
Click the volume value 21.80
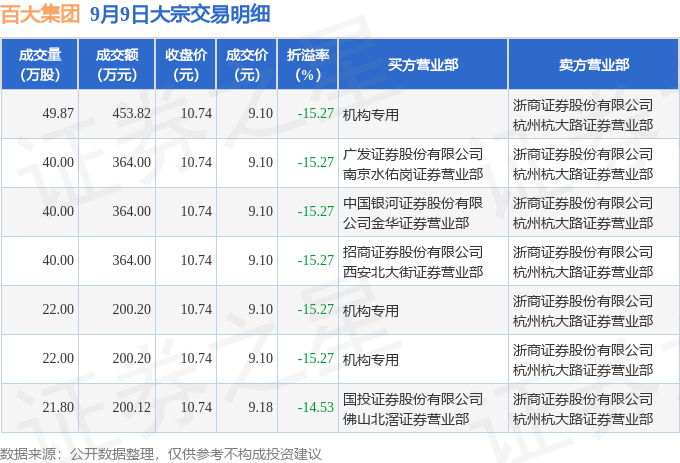point(58,408)
